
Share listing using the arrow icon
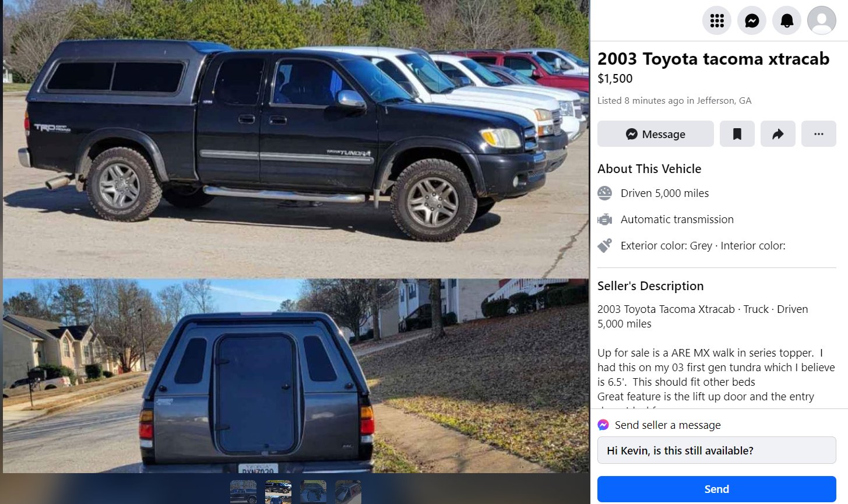point(778,134)
